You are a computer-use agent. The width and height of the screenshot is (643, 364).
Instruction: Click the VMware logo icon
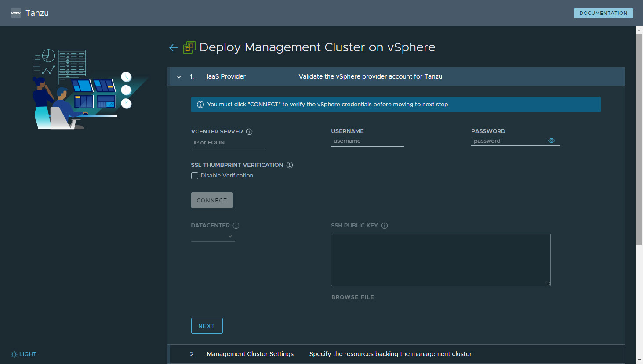[16, 13]
